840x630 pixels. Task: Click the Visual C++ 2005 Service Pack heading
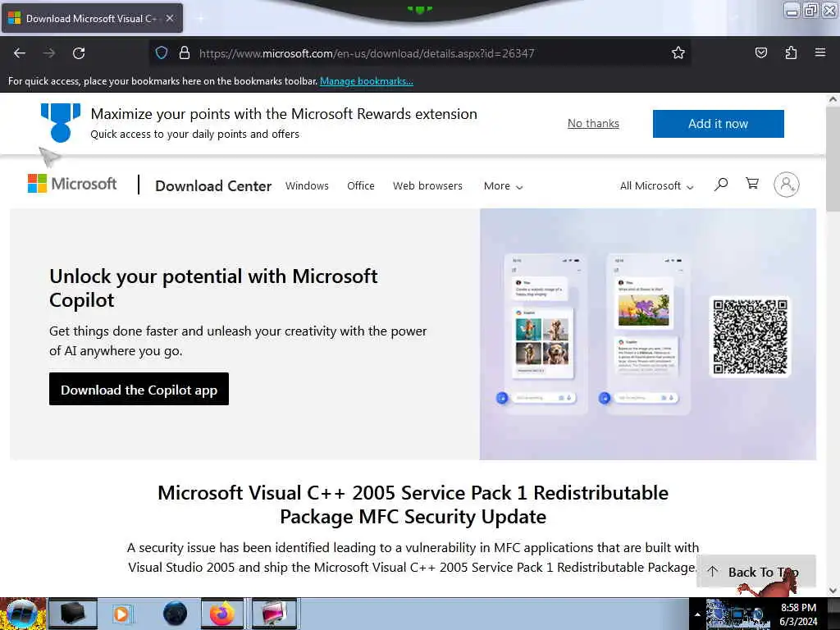(413, 504)
